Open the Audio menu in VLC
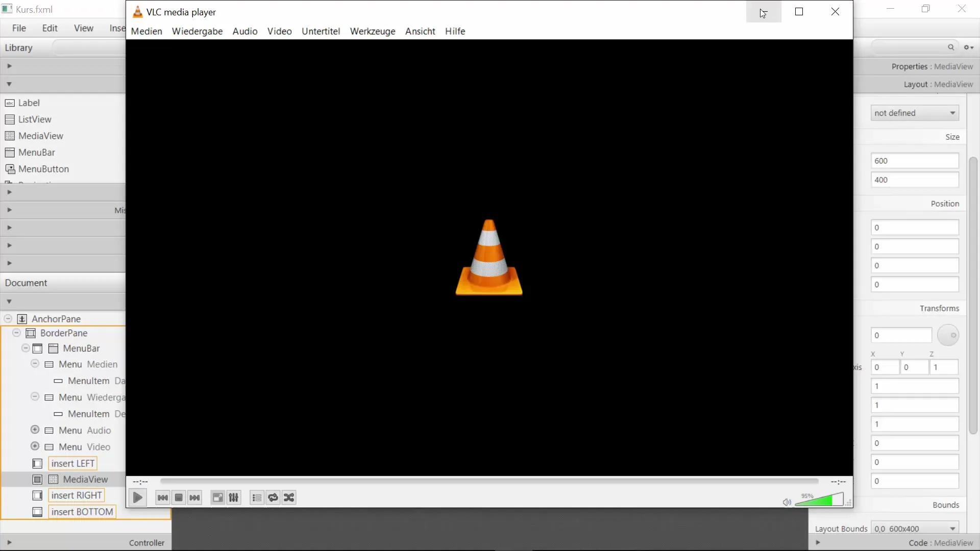 (x=245, y=31)
